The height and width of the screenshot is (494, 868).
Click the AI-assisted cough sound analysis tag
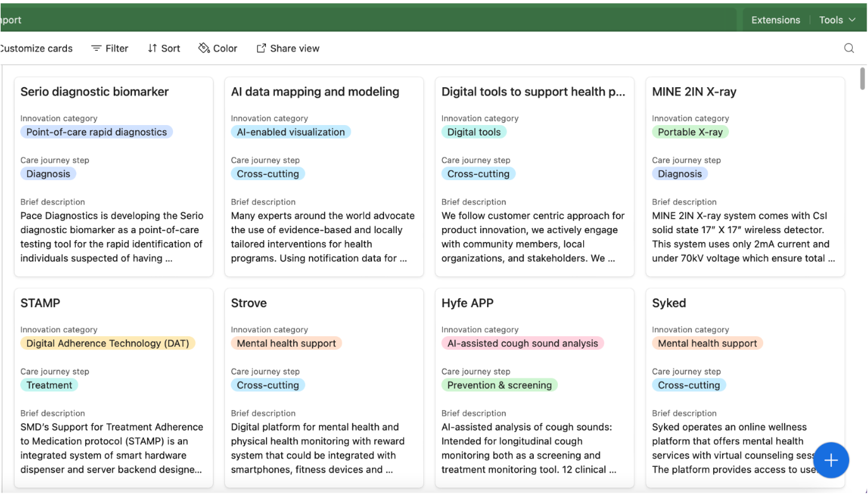522,344
